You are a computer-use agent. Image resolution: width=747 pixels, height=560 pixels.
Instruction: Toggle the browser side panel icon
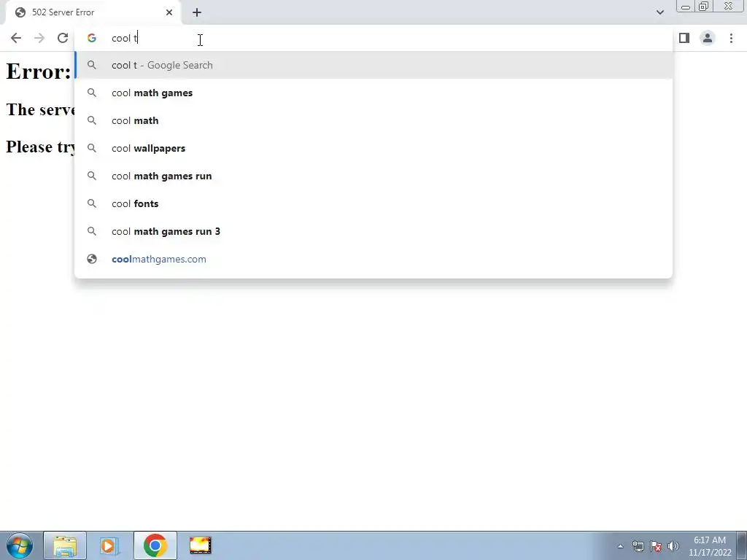coord(684,38)
